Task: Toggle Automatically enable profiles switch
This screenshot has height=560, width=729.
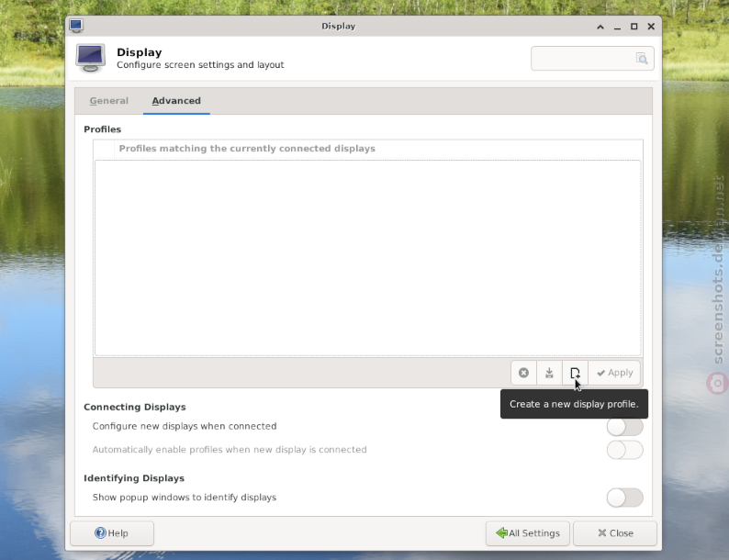Action: tap(625, 450)
